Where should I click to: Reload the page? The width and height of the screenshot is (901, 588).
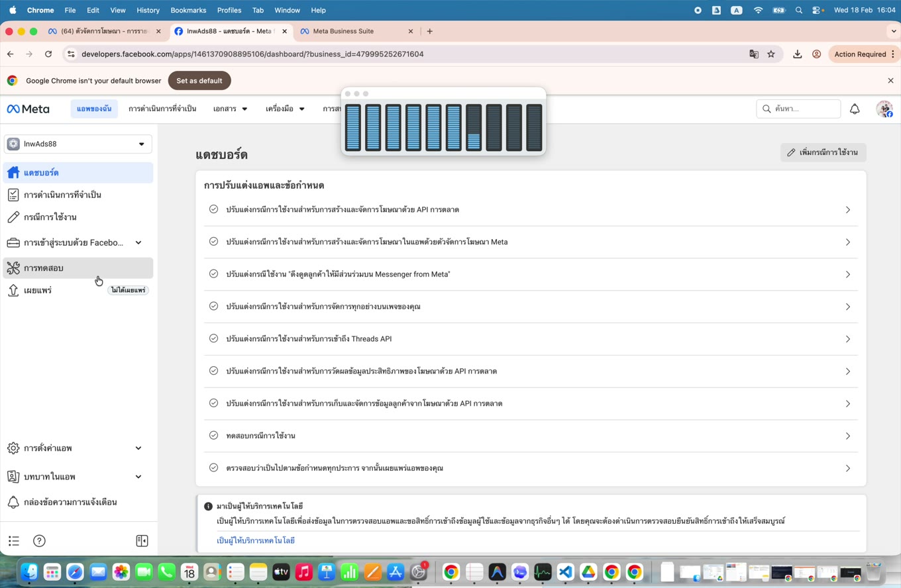[x=48, y=54]
